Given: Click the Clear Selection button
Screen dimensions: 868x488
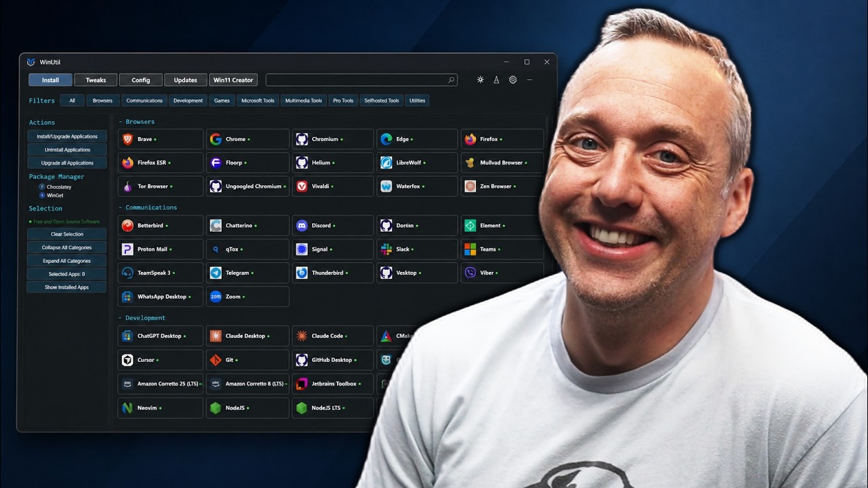Looking at the screenshot, I should [x=67, y=235].
